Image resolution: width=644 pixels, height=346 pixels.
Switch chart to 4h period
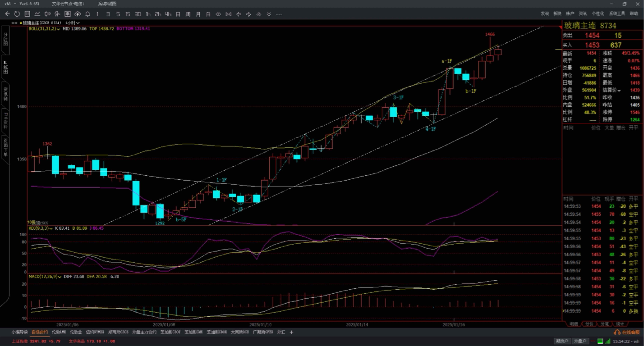(168, 14)
